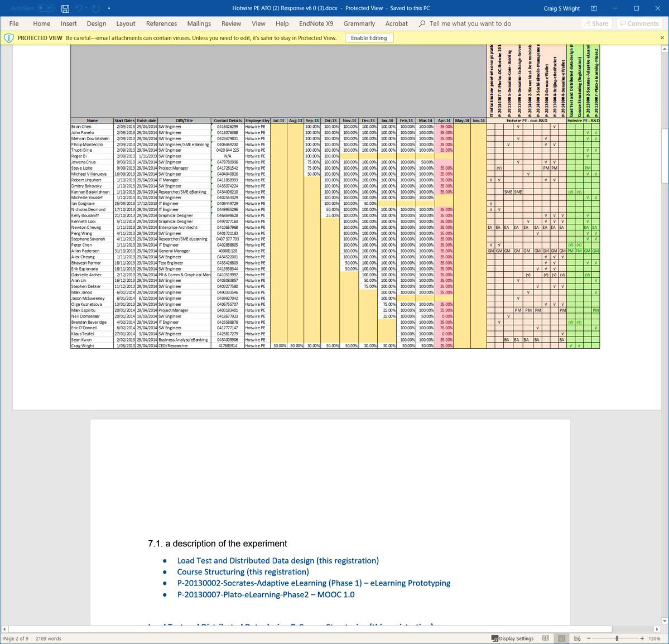Image resolution: width=669 pixels, height=644 pixels.
Task: Click the zoom slider handle
Action: click(617, 638)
